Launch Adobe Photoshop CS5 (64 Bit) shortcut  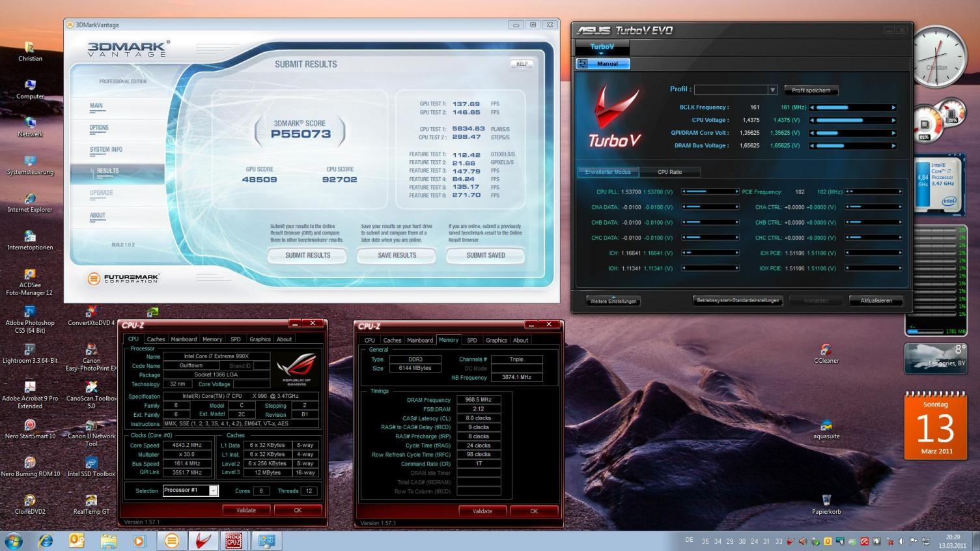(30, 319)
